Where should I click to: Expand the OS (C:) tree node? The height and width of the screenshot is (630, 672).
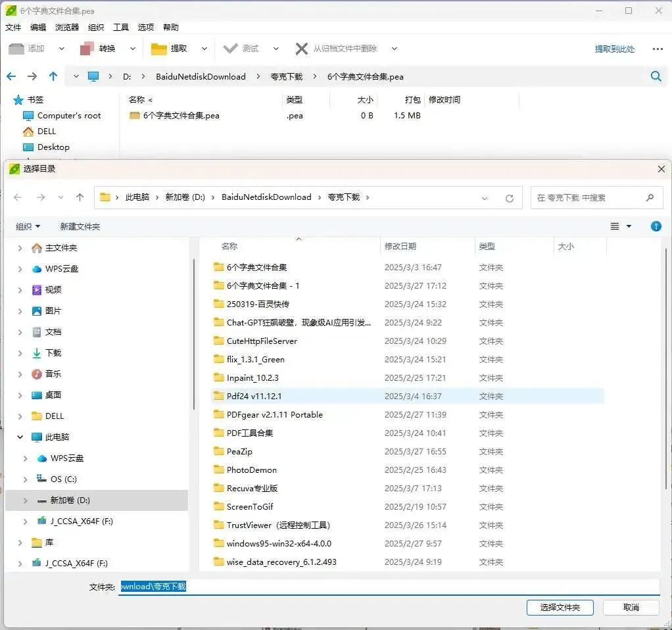tap(25, 479)
